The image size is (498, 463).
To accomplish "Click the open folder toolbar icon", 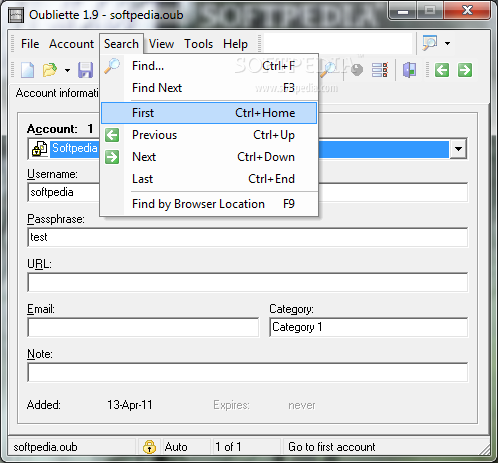I will [50, 70].
